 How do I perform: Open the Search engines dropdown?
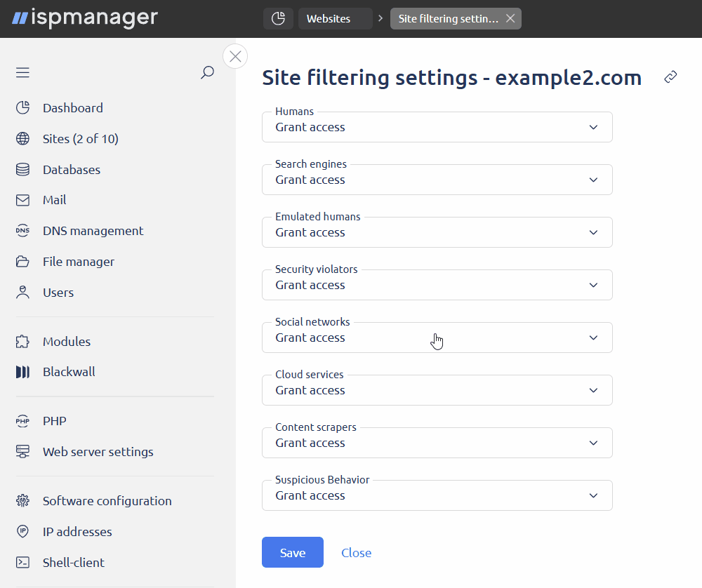(x=437, y=180)
